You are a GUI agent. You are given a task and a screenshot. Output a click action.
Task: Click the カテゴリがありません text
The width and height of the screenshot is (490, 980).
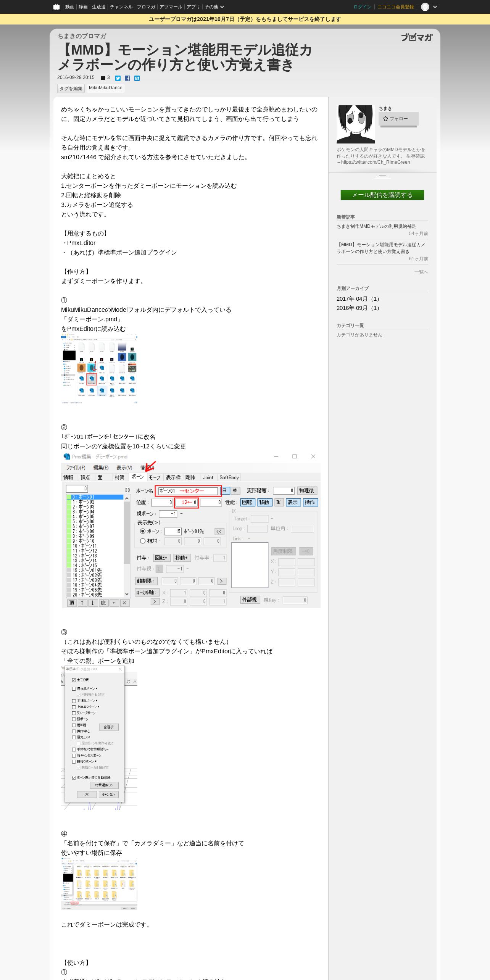pos(359,335)
